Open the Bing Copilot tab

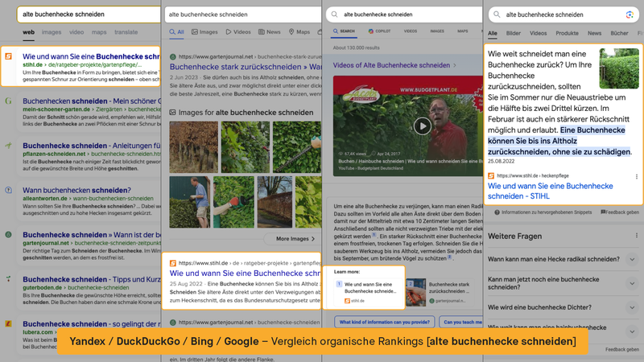(x=379, y=31)
